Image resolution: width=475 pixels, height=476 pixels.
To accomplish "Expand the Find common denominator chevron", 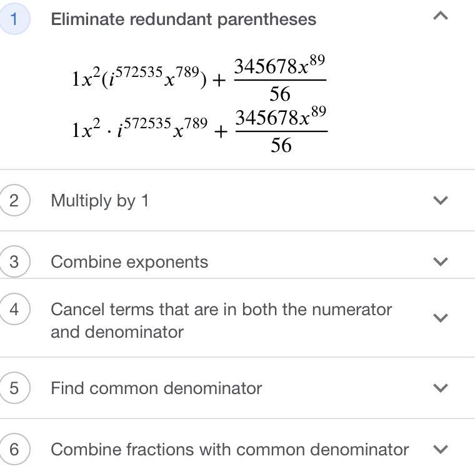I will (441, 388).
